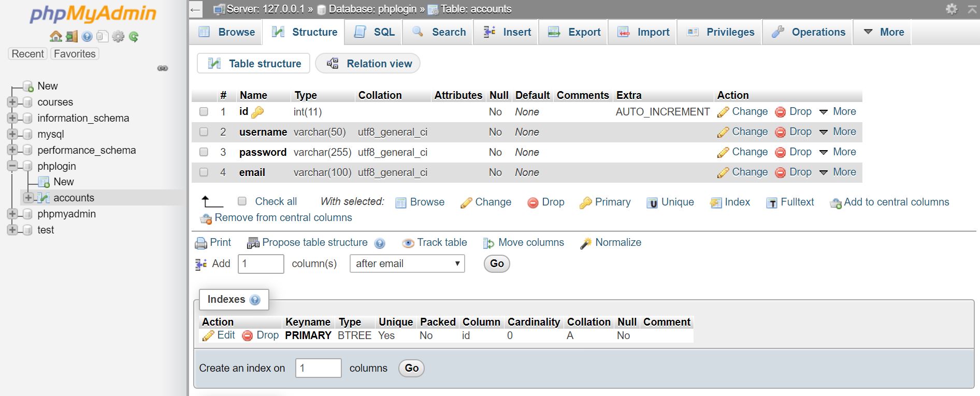Click the Add columns count field
The width and height of the screenshot is (980, 396).
pos(261,264)
